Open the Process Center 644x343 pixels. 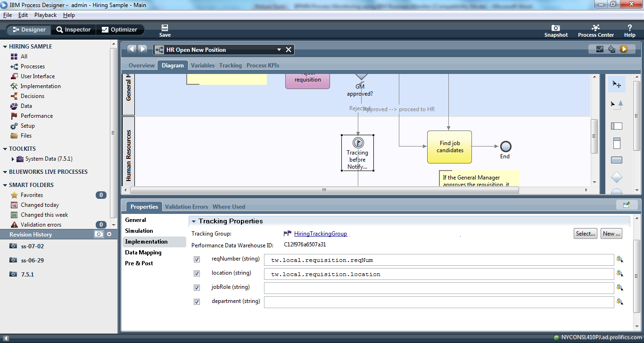click(x=595, y=29)
